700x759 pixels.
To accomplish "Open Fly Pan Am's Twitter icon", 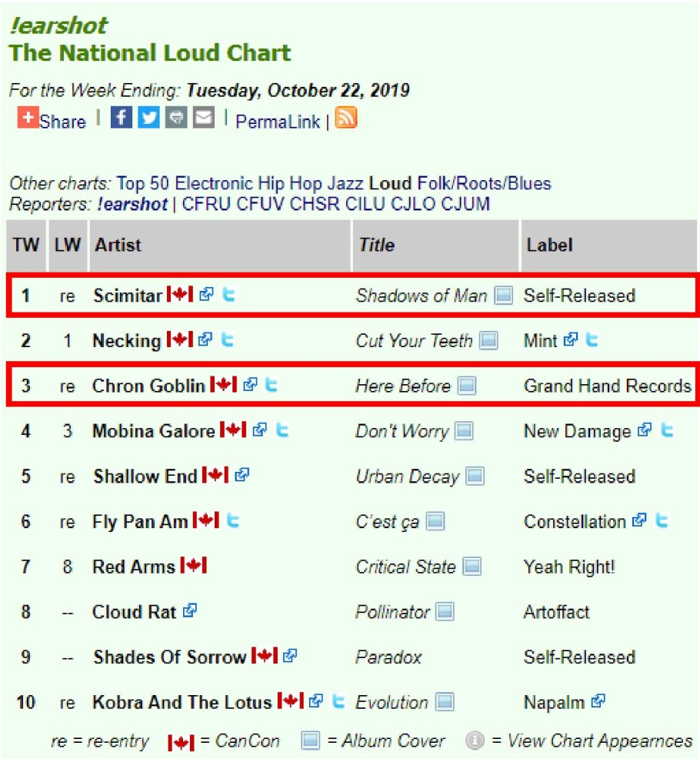I will click(233, 521).
